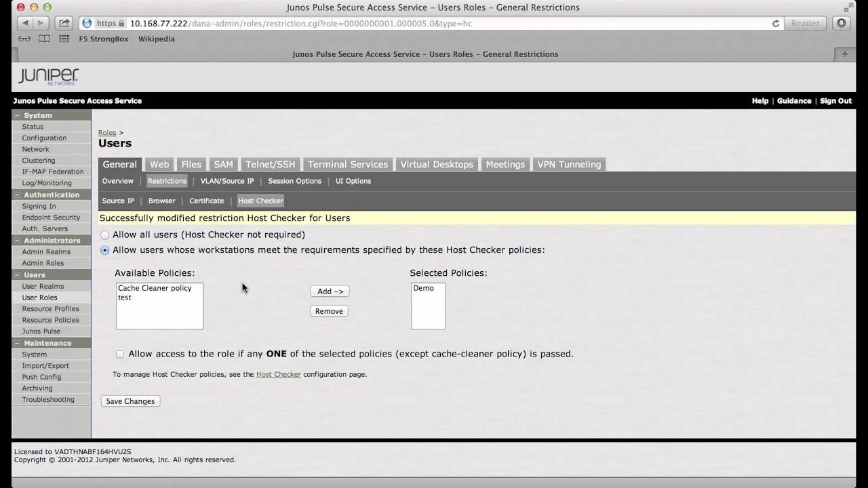Screen dimensions: 868x488
Task: Click the Remove button
Action: (x=329, y=311)
